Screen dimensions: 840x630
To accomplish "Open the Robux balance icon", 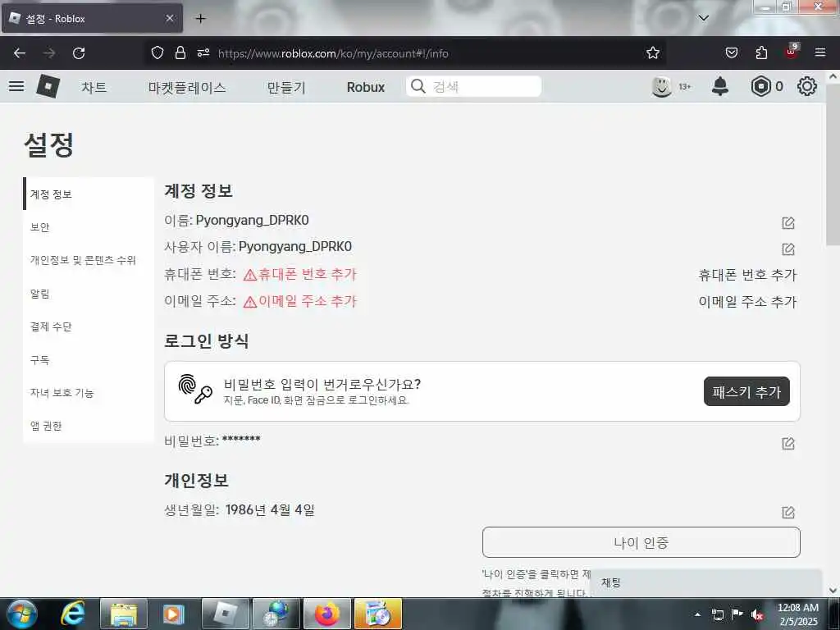I will [760, 86].
